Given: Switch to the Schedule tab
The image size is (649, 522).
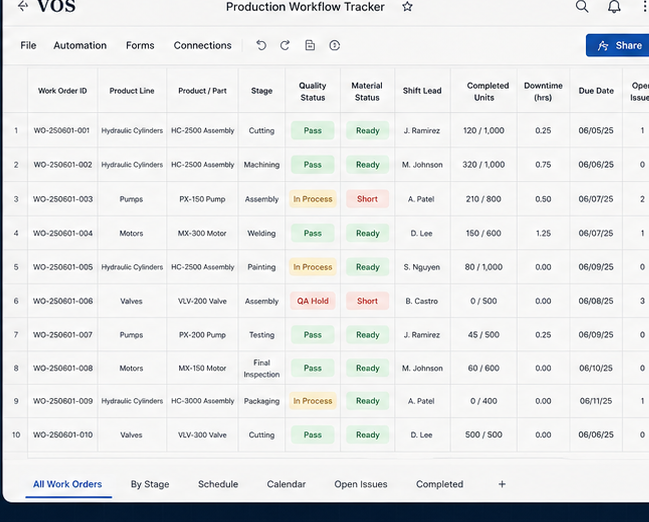Looking at the screenshot, I should (x=218, y=484).
